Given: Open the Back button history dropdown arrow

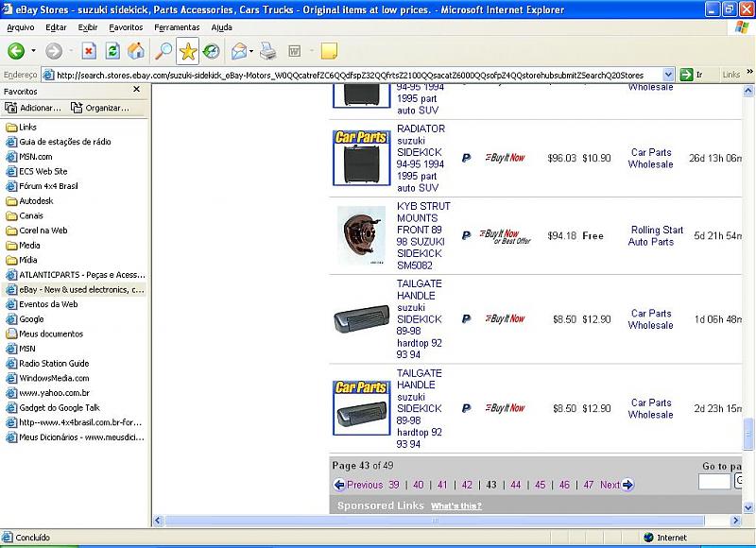Looking at the screenshot, I should (x=33, y=51).
